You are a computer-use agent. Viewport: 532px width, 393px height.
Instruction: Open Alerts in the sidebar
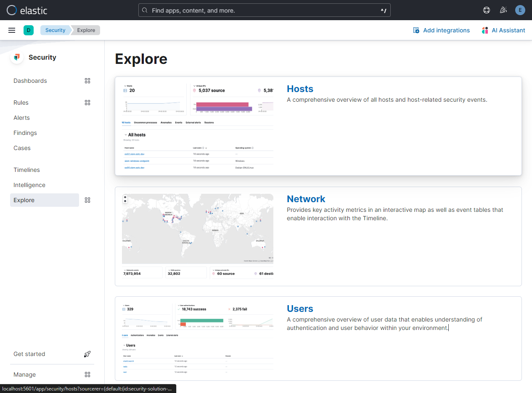point(21,118)
